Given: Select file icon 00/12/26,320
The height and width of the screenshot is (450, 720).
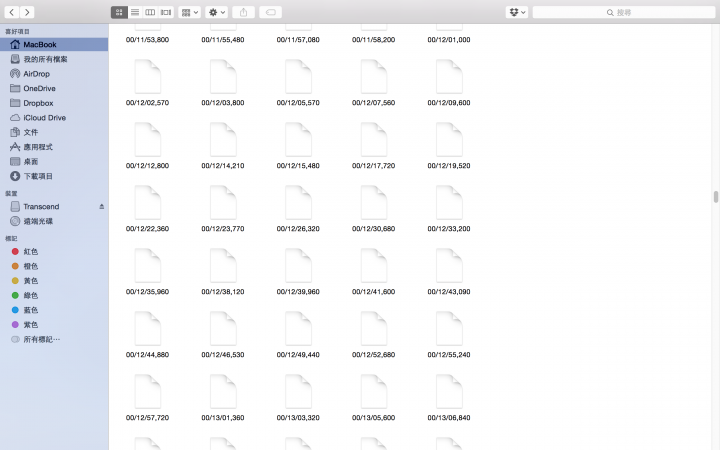Looking at the screenshot, I should click(298, 202).
